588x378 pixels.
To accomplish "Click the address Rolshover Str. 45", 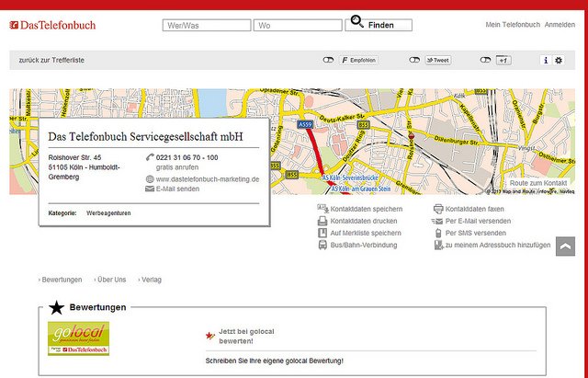I will pos(74,157).
